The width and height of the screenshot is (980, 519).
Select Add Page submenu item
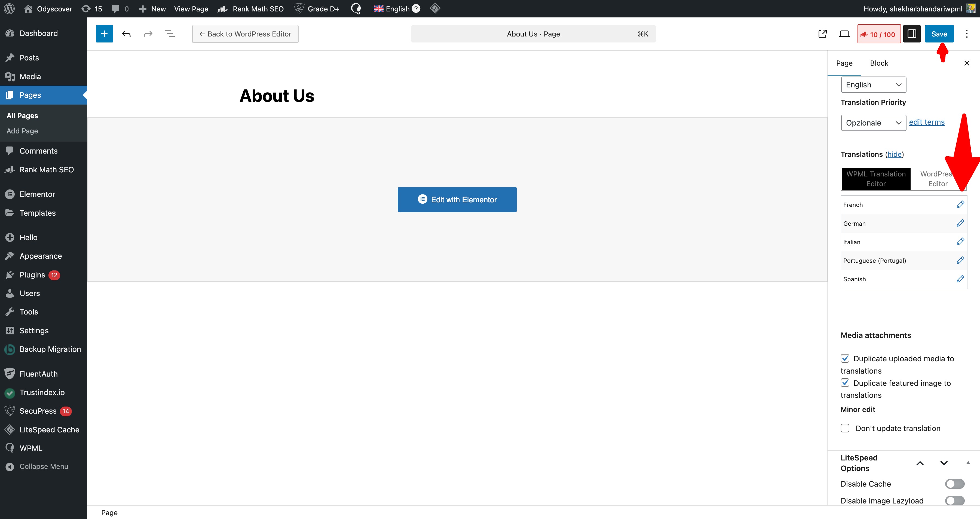point(22,131)
